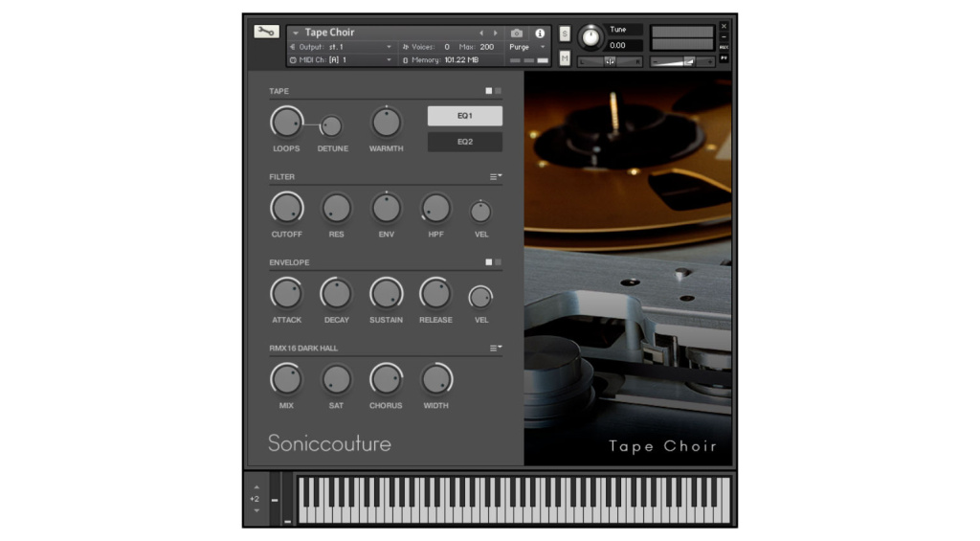
Task: Shift keyboard octave down arrow
Action: click(256, 510)
